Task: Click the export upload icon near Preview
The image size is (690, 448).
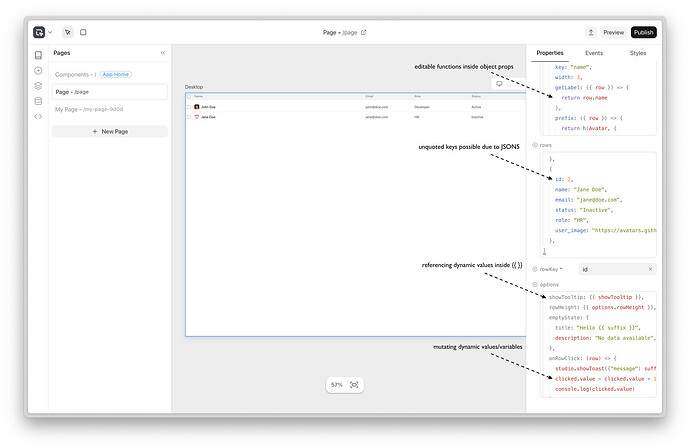Action: click(x=591, y=32)
